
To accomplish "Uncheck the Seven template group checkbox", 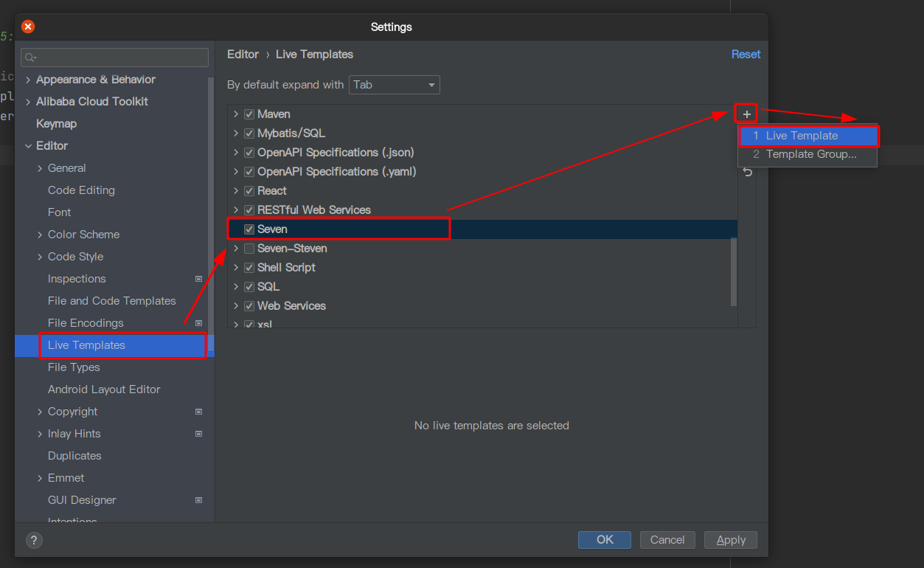I will pos(249,229).
